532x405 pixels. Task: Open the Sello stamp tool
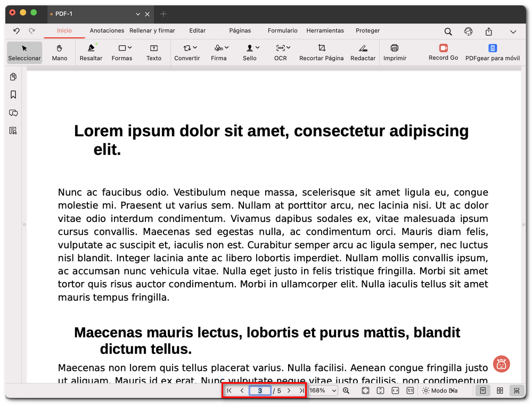250,52
